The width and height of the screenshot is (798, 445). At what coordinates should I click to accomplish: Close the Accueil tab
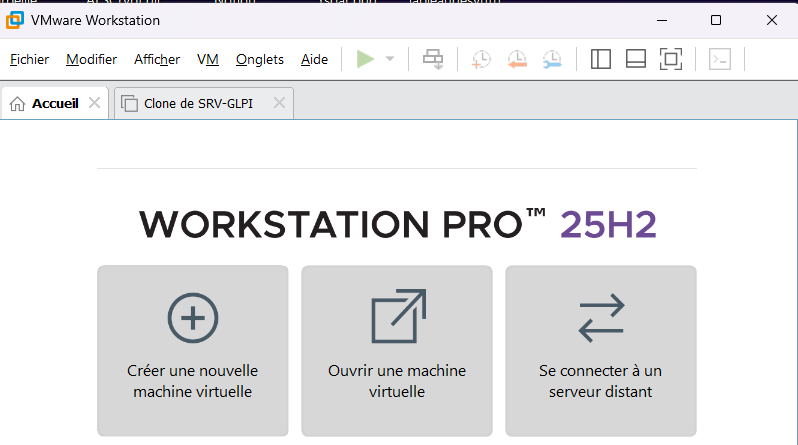click(x=94, y=103)
